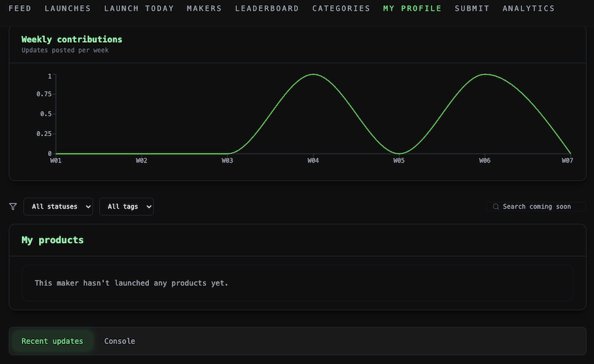This screenshot has height=364, width=594.
Task: Click the Updates posted per week subtitle
Action: (x=65, y=50)
